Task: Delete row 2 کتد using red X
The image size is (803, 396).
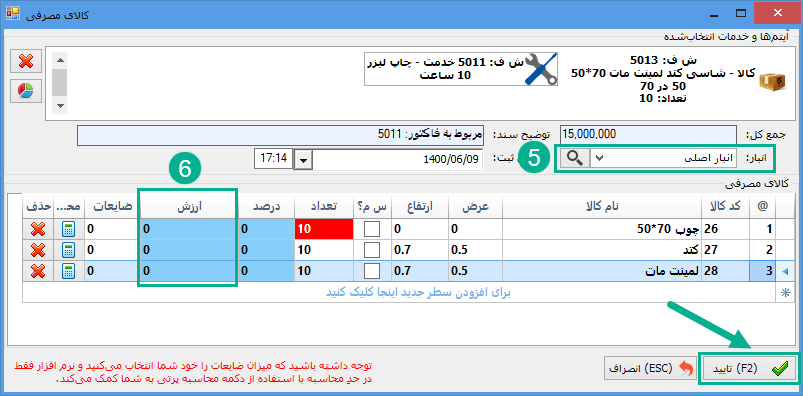Action: tap(37, 250)
